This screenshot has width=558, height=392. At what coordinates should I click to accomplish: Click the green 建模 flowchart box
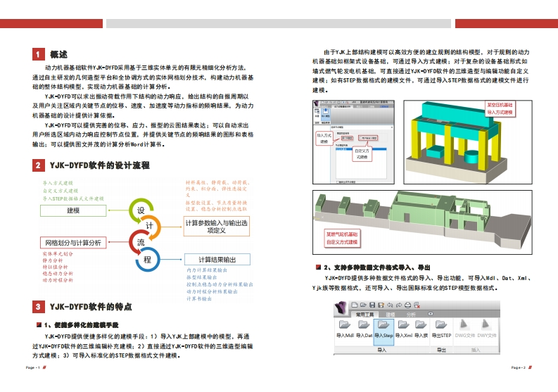[x=72, y=210]
